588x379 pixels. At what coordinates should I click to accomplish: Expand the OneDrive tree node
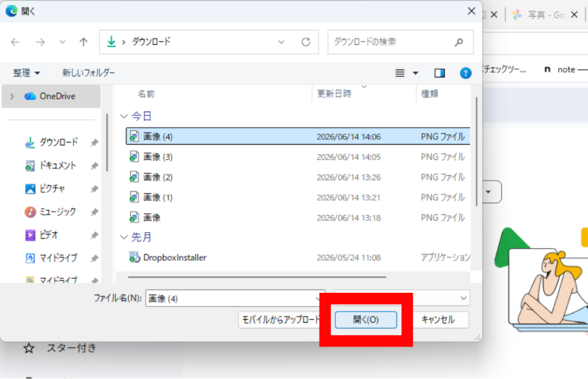[12, 96]
